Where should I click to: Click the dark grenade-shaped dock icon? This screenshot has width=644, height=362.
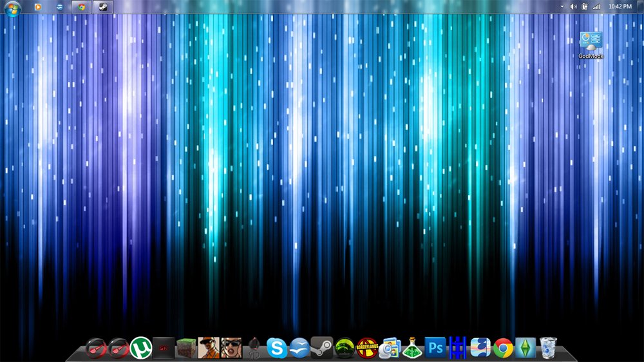pyautogui.click(x=254, y=348)
